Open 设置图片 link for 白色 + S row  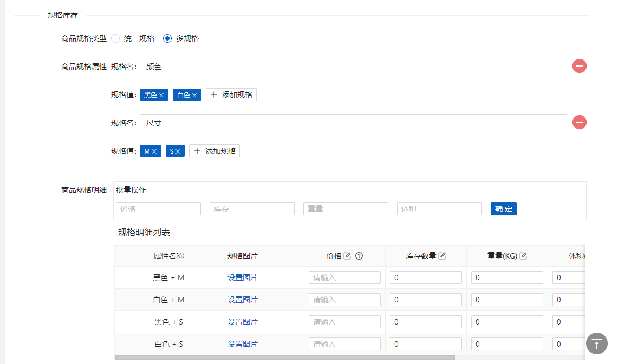(x=242, y=344)
